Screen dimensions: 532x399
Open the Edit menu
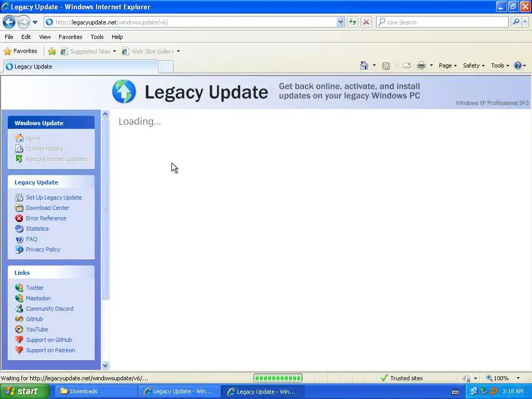[x=26, y=37]
